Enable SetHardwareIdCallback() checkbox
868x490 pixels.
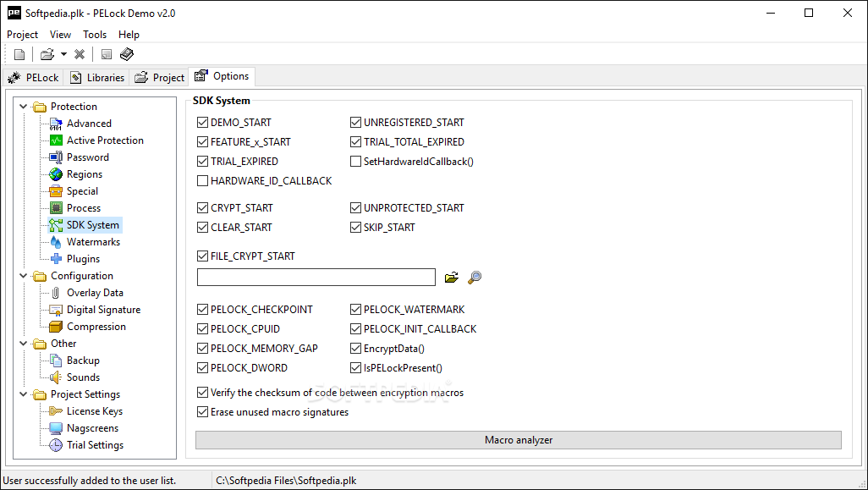(x=356, y=161)
